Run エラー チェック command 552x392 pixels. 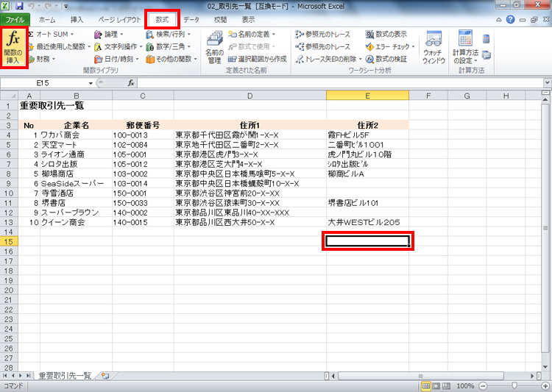point(390,46)
